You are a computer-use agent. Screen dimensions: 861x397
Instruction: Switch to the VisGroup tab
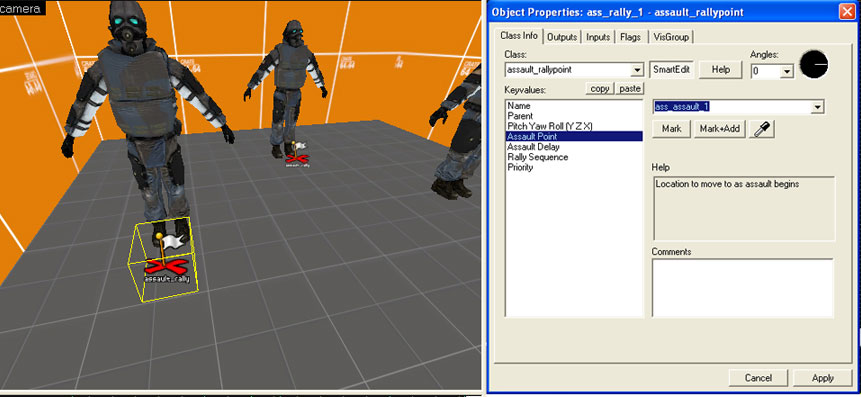click(672, 37)
